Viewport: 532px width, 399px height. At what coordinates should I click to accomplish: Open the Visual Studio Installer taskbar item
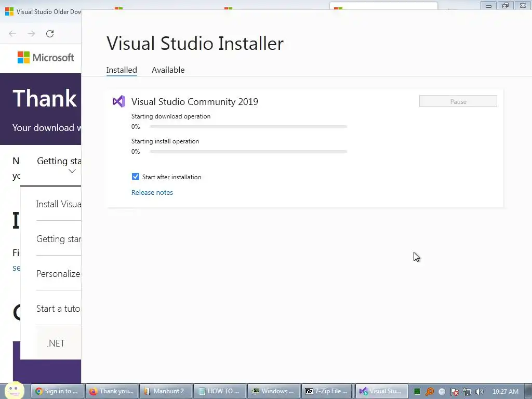point(382,391)
